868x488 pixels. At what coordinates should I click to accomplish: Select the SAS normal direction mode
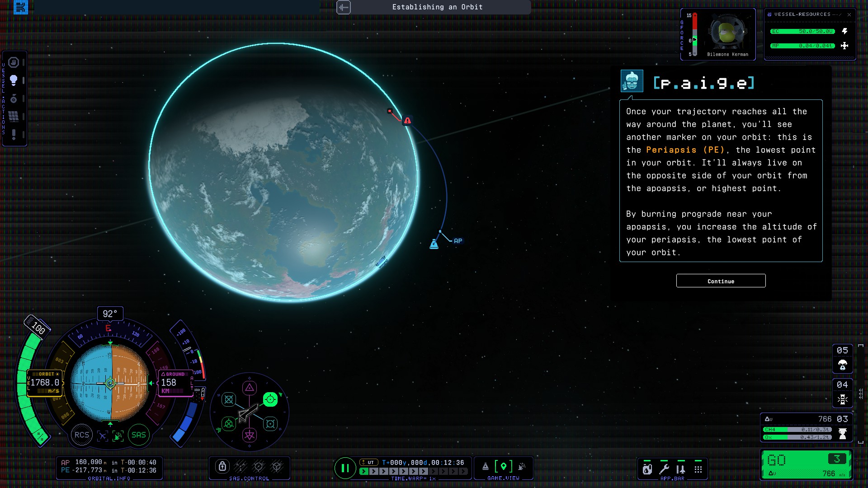click(x=249, y=388)
